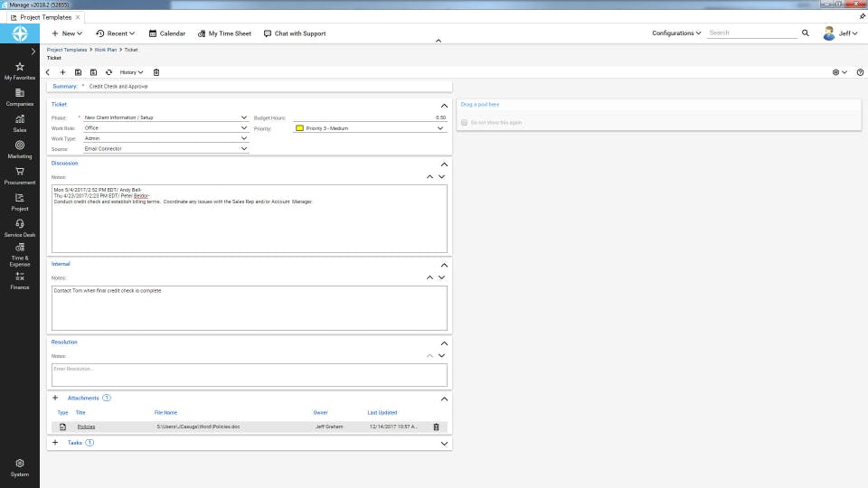868x488 pixels.
Task: Open the Jeff user menu
Action: click(840, 33)
